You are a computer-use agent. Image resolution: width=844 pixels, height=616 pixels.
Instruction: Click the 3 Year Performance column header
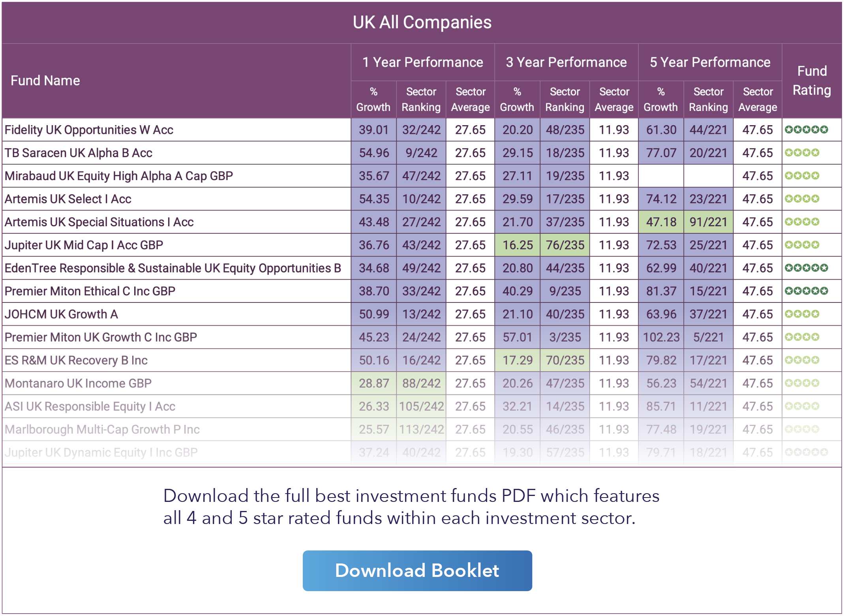pos(566,62)
